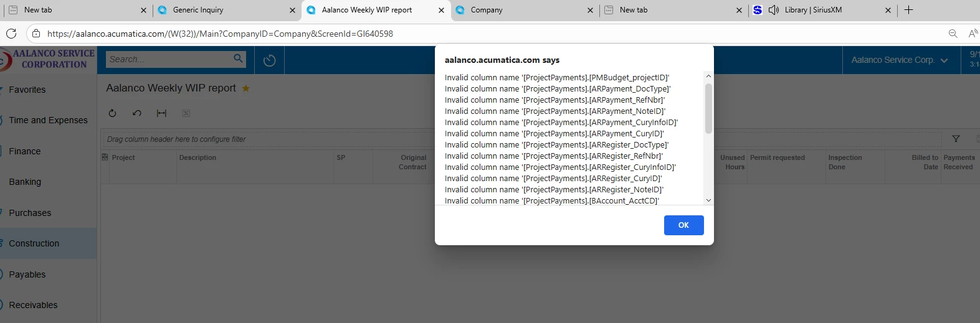Click the dialog scrollbar up arrow
This screenshot has height=323, width=980.
point(708,76)
